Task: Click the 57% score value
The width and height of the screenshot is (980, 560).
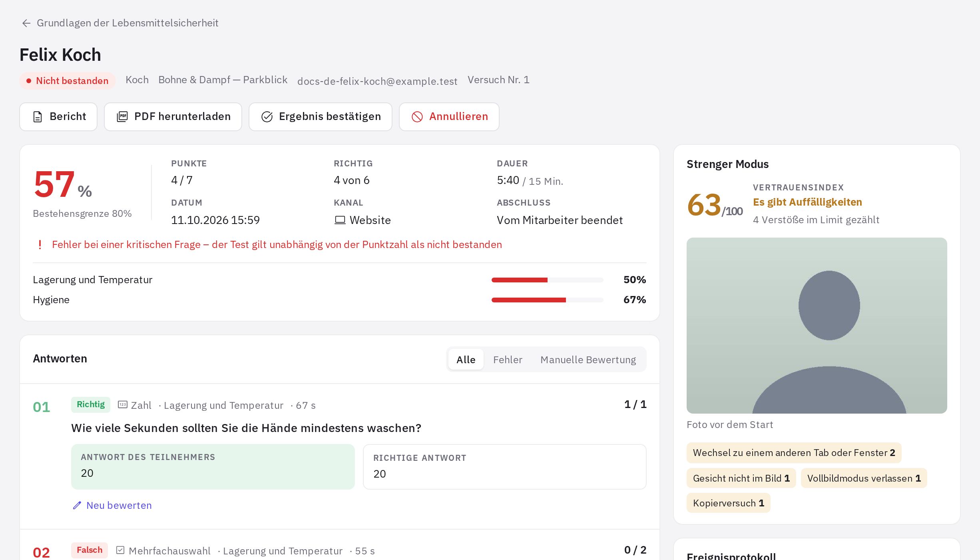Action: (x=63, y=184)
